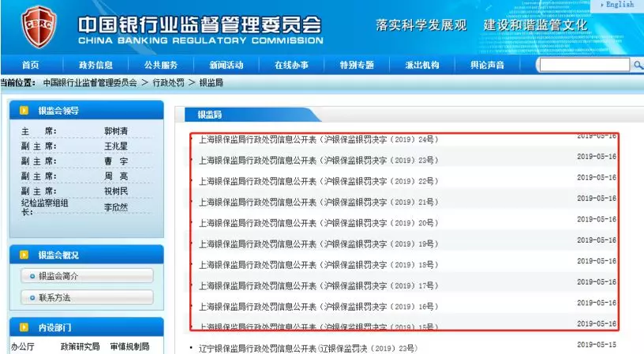644x354 pixels.
Task: Click the 银监会简介 button
Action: pyautogui.click(x=87, y=276)
